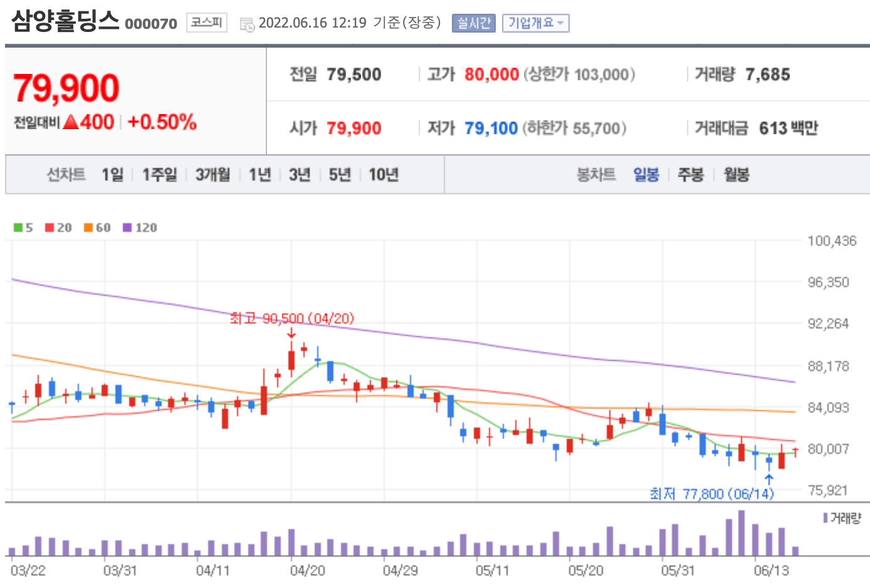The width and height of the screenshot is (870, 588).
Task: Click the 100,436 price axis label
Action: pos(832,241)
